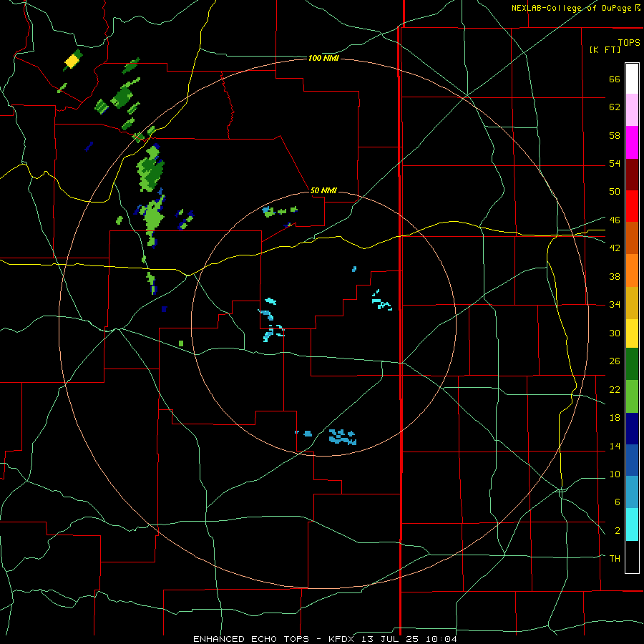Click the 'TOPS' legend title
Viewport: 644px width, 644px height.
[629, 42]
